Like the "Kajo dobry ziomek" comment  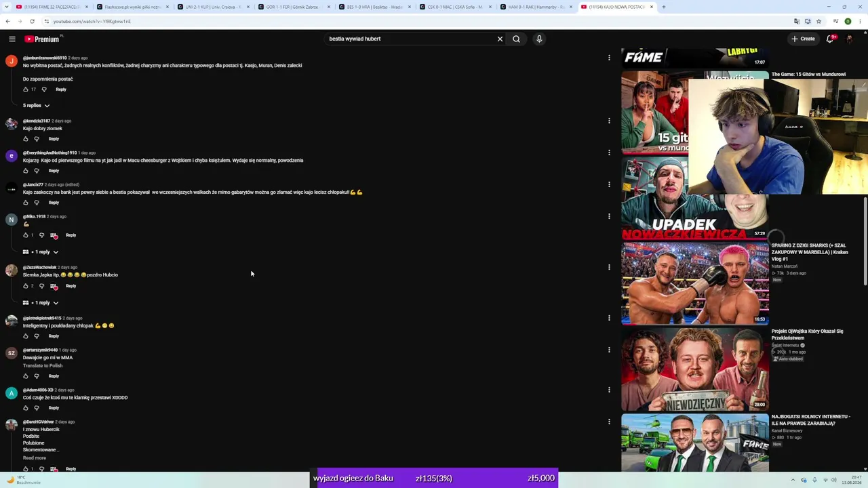(26, 139)
